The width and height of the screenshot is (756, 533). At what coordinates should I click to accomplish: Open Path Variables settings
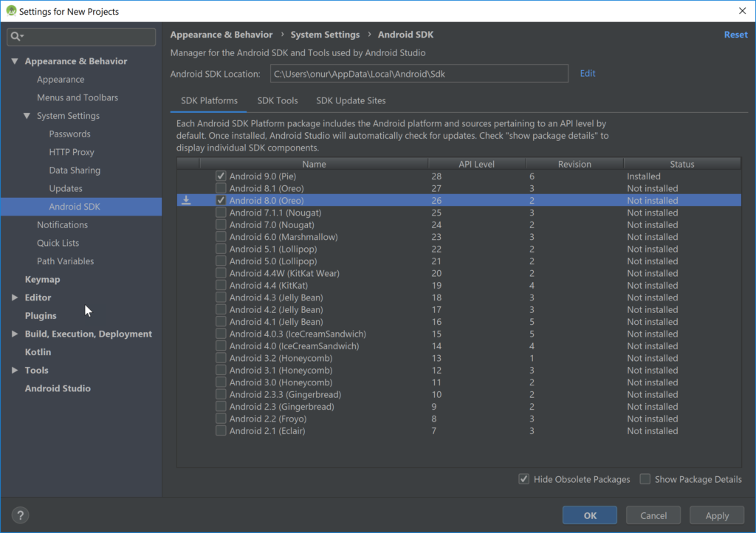click(65, 261)
